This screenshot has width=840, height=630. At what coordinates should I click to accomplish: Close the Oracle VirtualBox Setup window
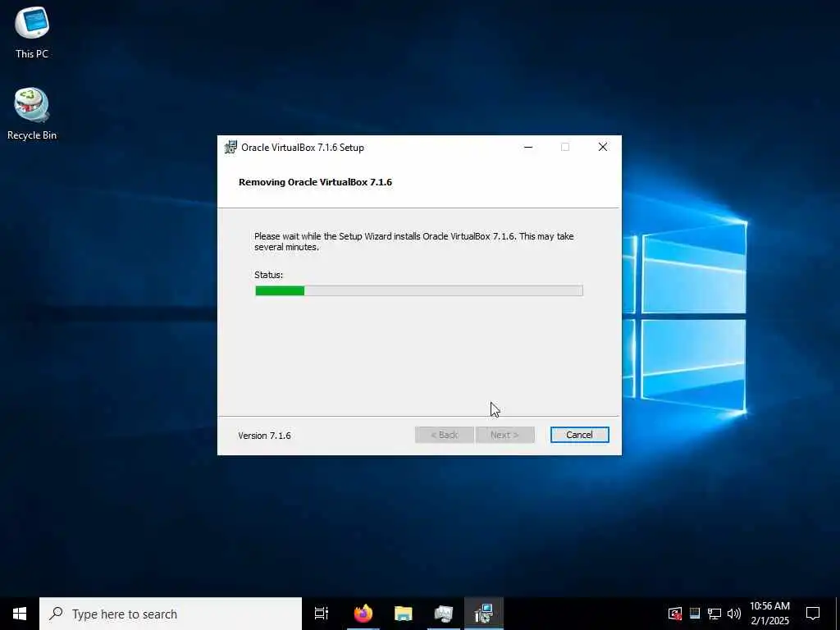point(603,148)
